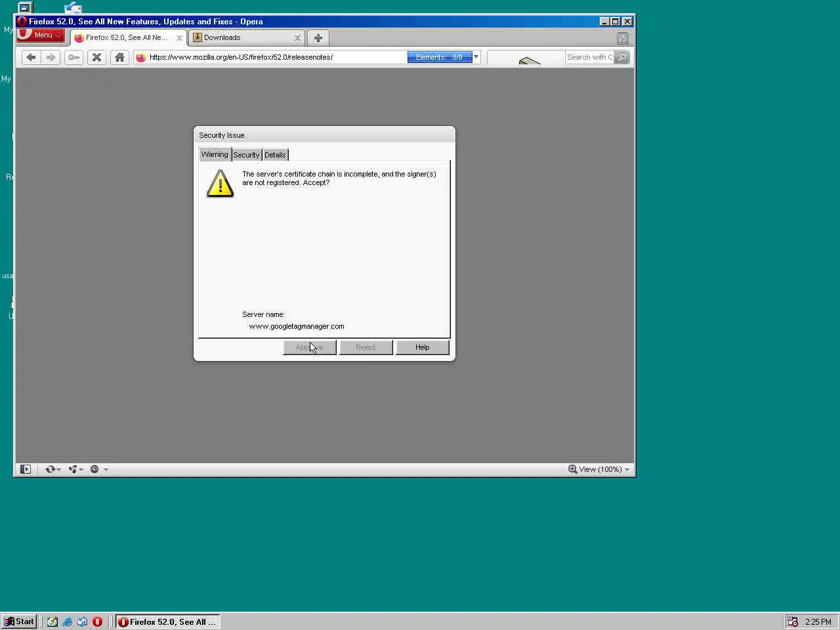Select the Details tab in the dialog
840x630 pixels.
click(x=275, y=155)
